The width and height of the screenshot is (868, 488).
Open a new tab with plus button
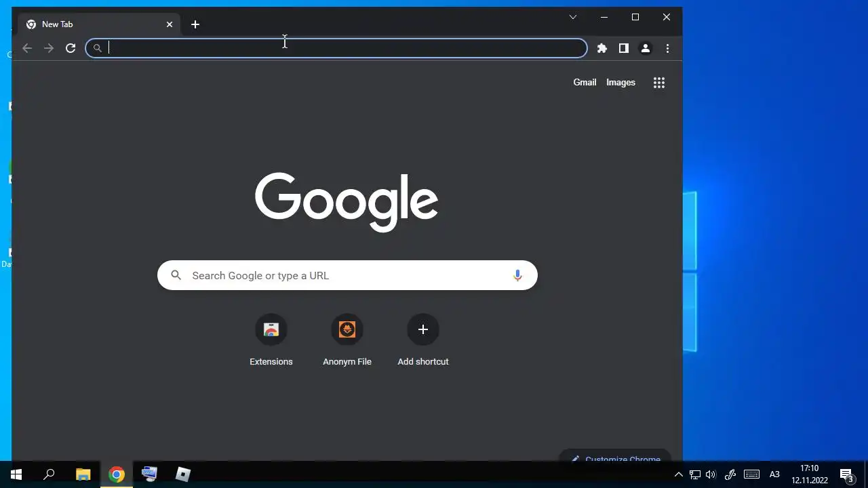click(195, 24)
